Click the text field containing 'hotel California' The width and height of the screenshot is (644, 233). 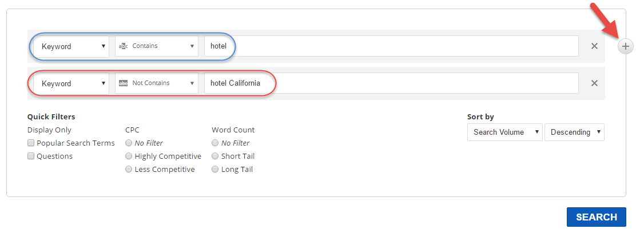pyautogui.click(x=391, y=83)
